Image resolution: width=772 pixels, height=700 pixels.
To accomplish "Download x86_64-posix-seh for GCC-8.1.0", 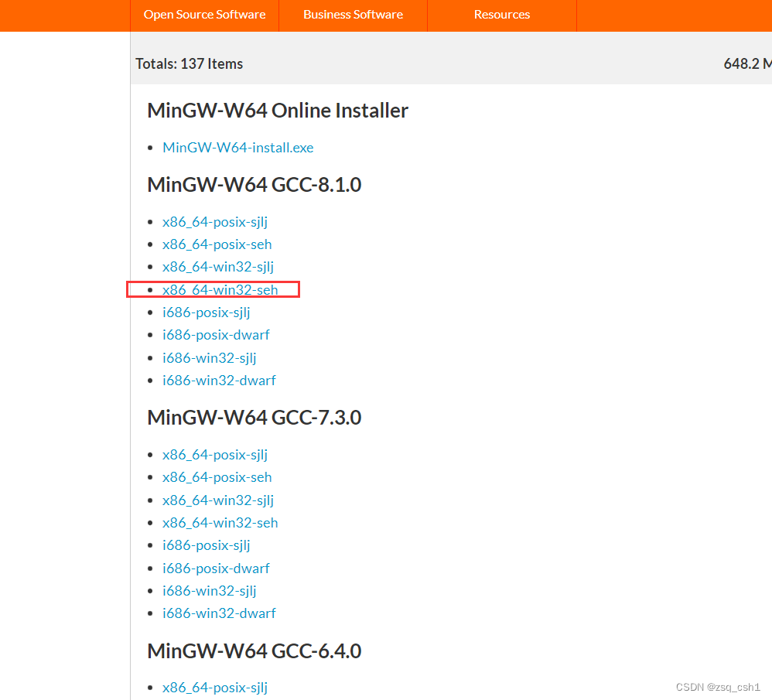I will pos(217,244).
